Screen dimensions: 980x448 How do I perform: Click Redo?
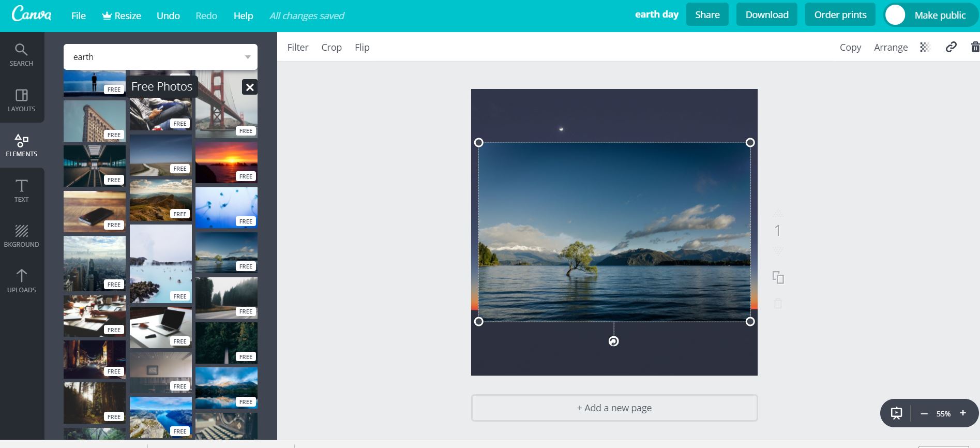(206, 16)
